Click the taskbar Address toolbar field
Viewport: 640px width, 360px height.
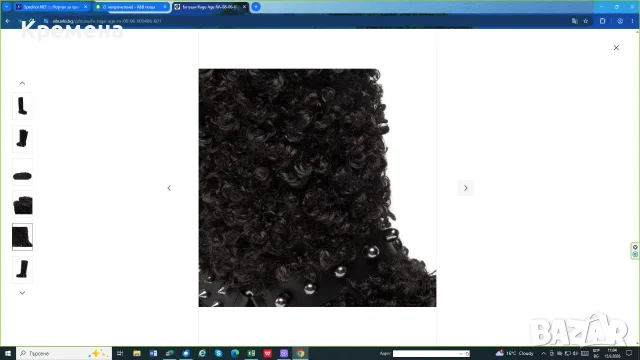click(x=431, y=353)
